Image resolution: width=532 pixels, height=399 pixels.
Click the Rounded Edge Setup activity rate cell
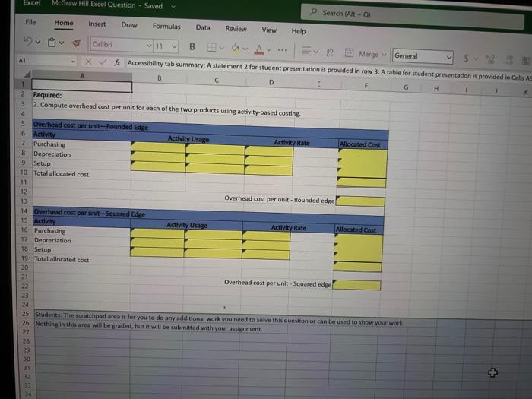click(x=268, y=170)
